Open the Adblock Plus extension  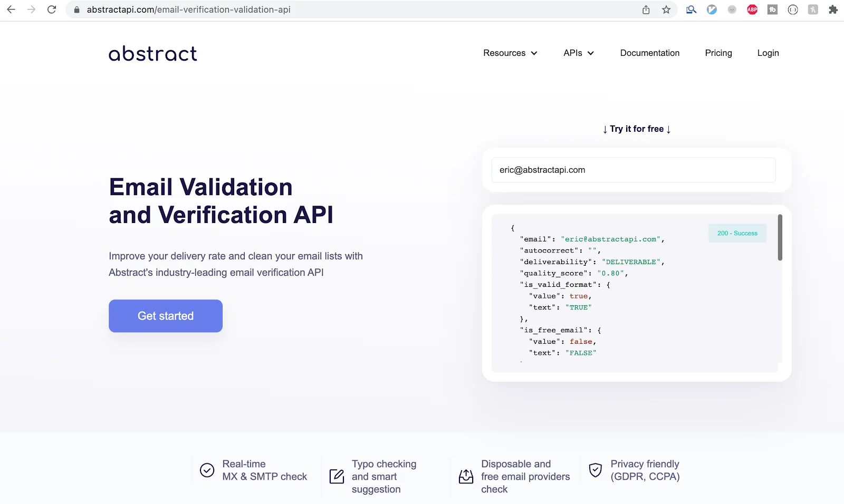752,9
